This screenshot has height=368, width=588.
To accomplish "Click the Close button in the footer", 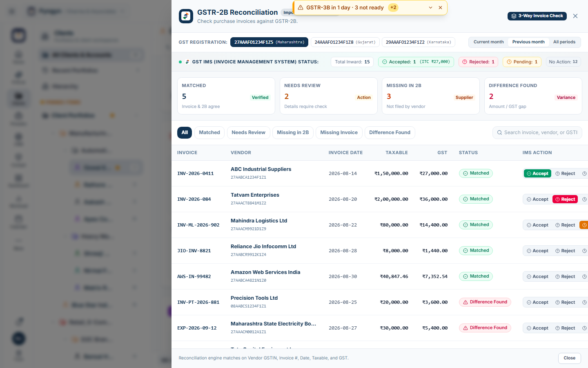I will pos(569,358).
